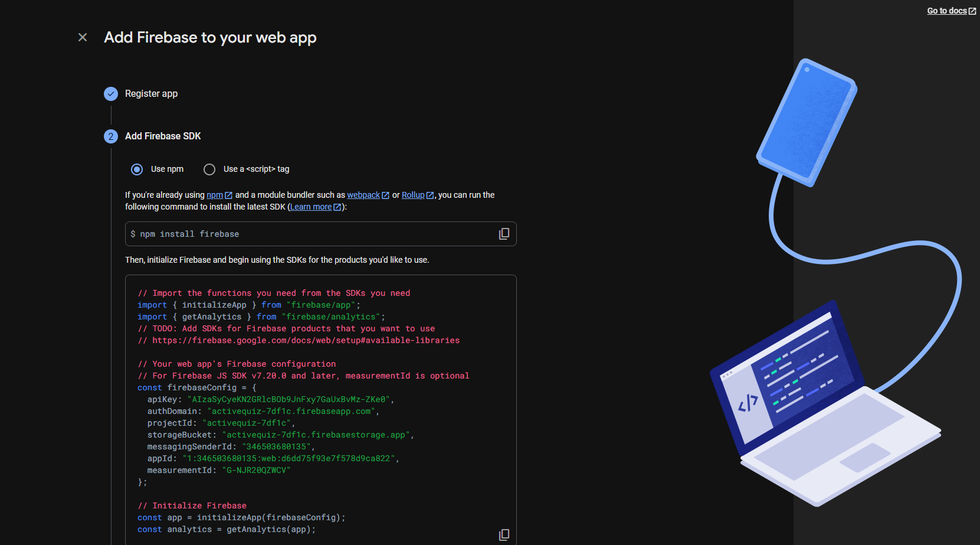
Task: Click the const app initializeApp line
Action: (241, 517)
